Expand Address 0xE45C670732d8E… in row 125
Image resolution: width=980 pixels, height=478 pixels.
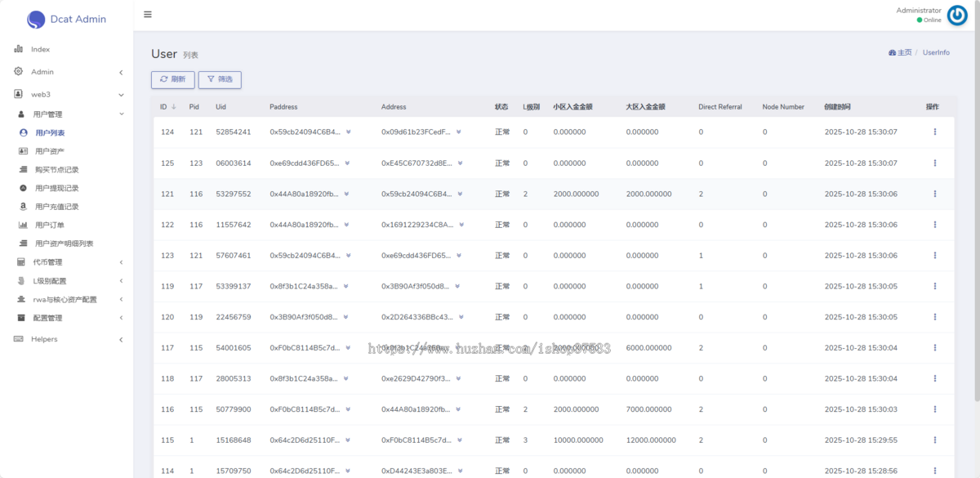coord(459,163)
